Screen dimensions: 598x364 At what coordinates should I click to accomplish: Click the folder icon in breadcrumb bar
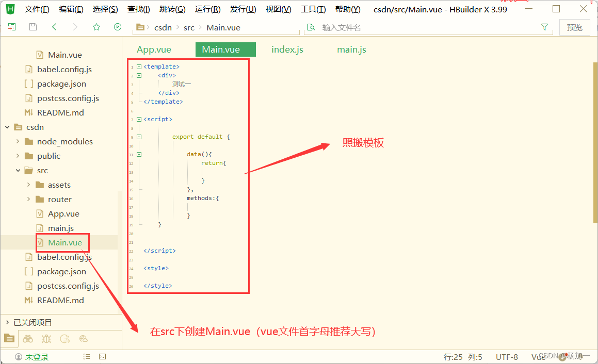[140, 27]
